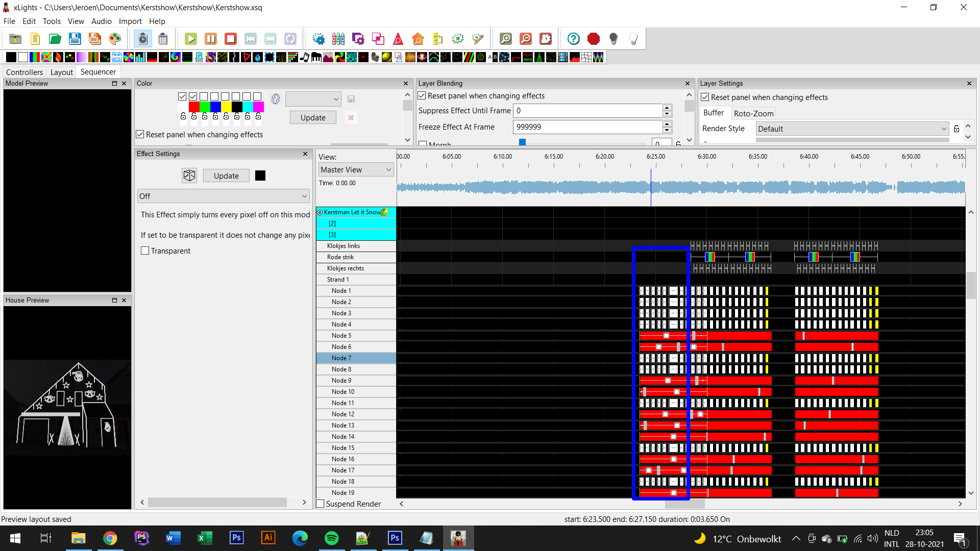The image size is (980, 551).
Task: Zoom in on the timeline with the magnifier icon
Action: [x=505, y=38]
